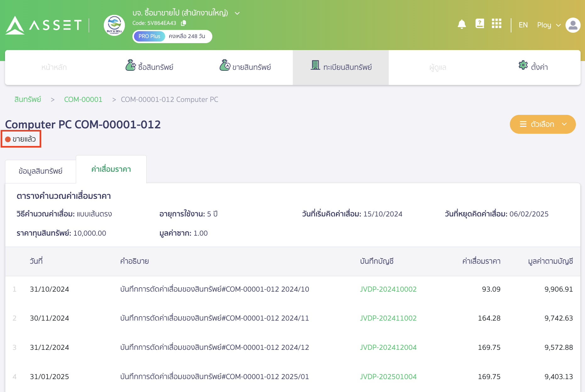Viewport: 585px width, 392px height.
Task: Select the ค่าเสื่อมราคา tab
Action: point(111,169)
